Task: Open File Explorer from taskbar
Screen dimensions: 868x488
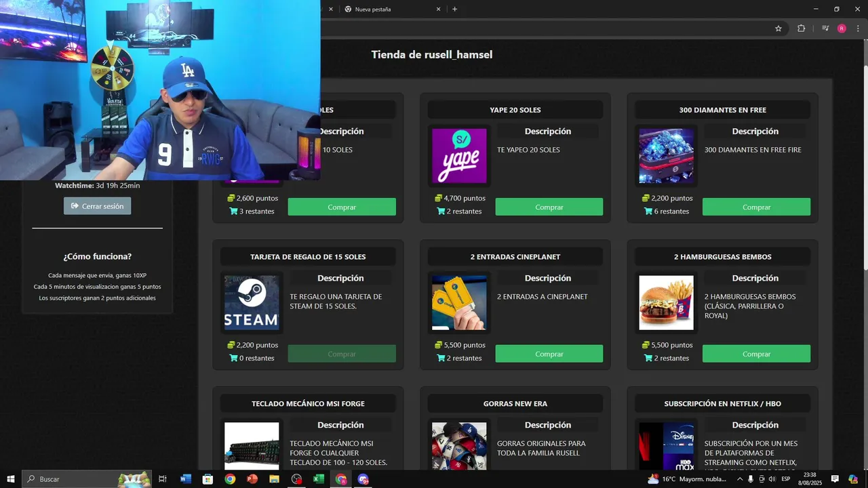Action: (x=274, y=479)
